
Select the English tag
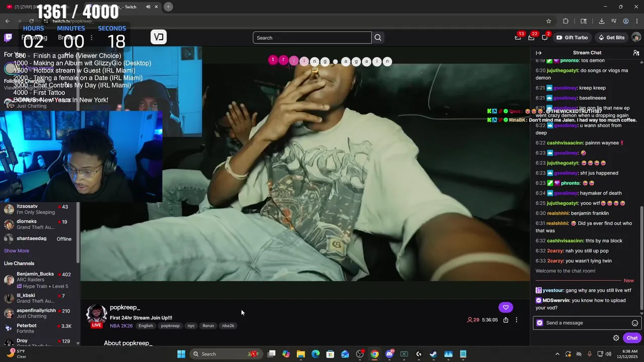[x=146, y=326]
